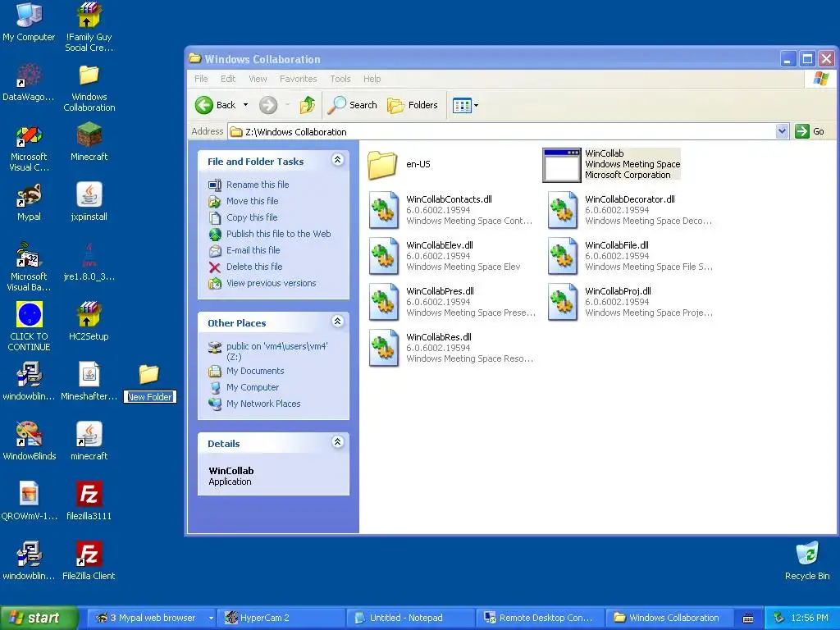840x630 pixels.
Task: Select the en-US folder icon
Action: click(x=382, y=164)
